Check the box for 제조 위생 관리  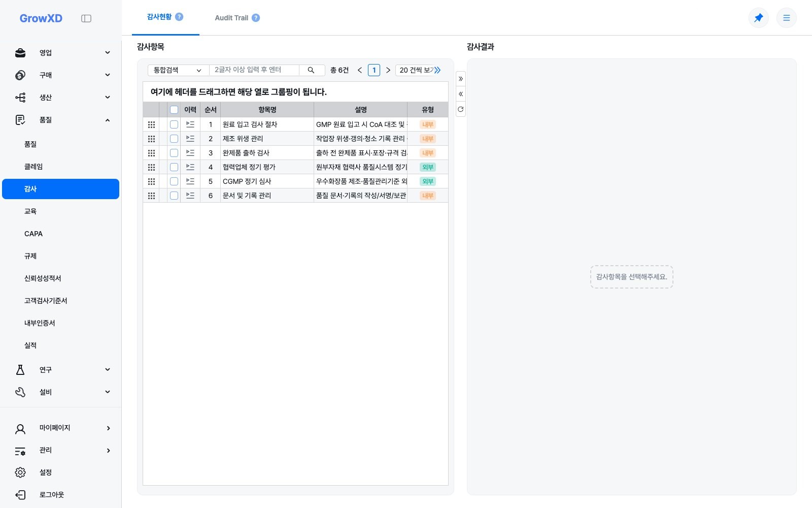(x=174, y=139)
